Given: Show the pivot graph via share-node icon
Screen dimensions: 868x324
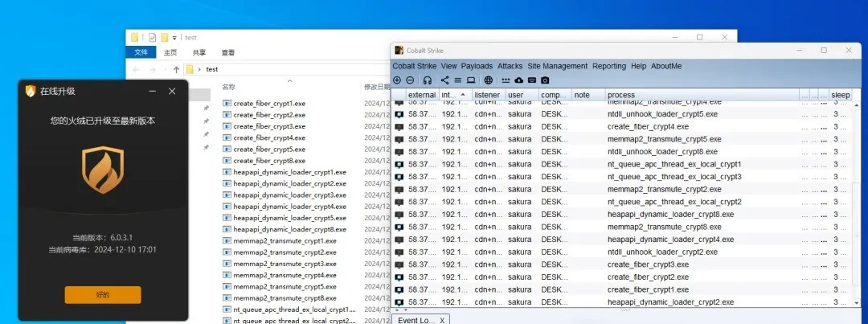Looking at the screenshot, I should point(445,80).
